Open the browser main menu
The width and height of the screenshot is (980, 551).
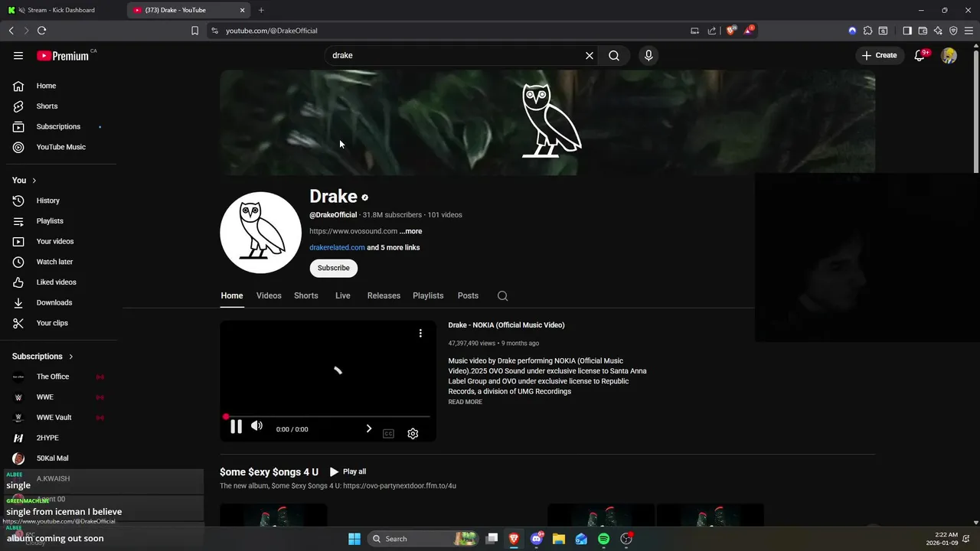pos(969,31)
